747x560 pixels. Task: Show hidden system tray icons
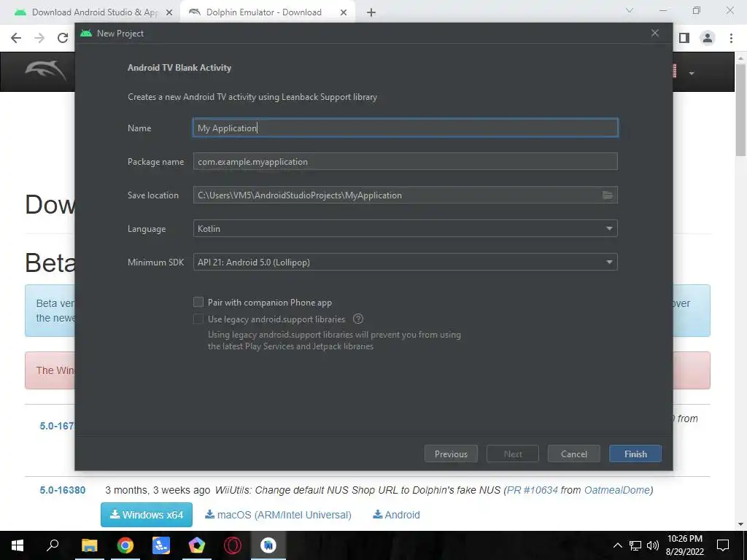(617, 545)
